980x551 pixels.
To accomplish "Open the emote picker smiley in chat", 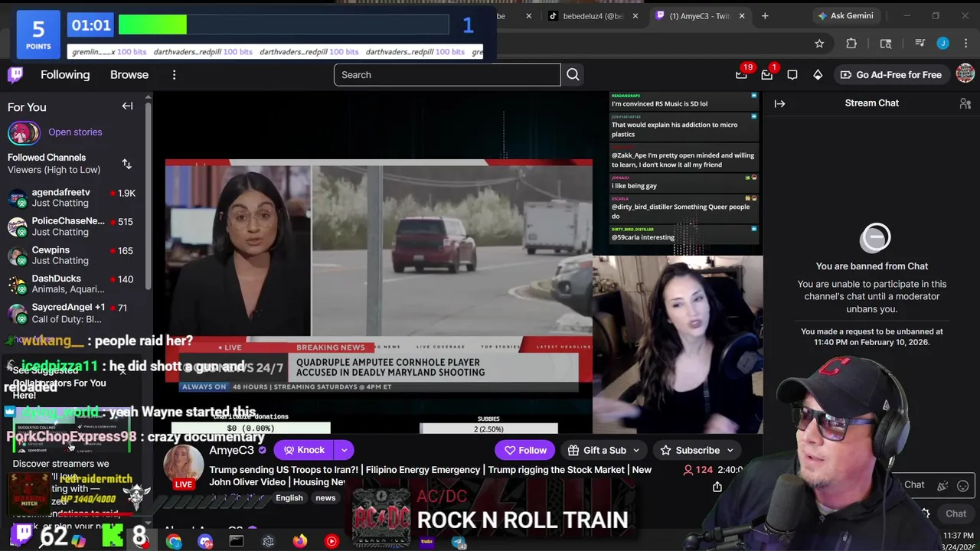I will (963, 485).
